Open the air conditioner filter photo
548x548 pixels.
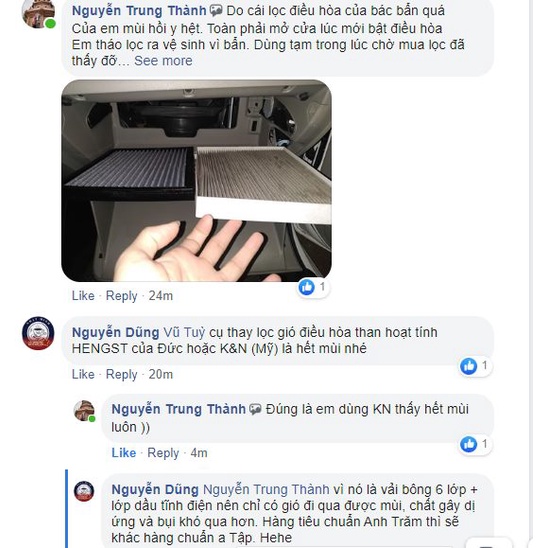196,181
